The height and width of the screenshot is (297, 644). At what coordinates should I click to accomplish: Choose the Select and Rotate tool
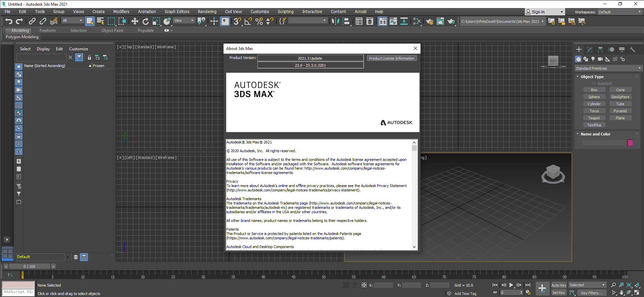tap(145, 21)
